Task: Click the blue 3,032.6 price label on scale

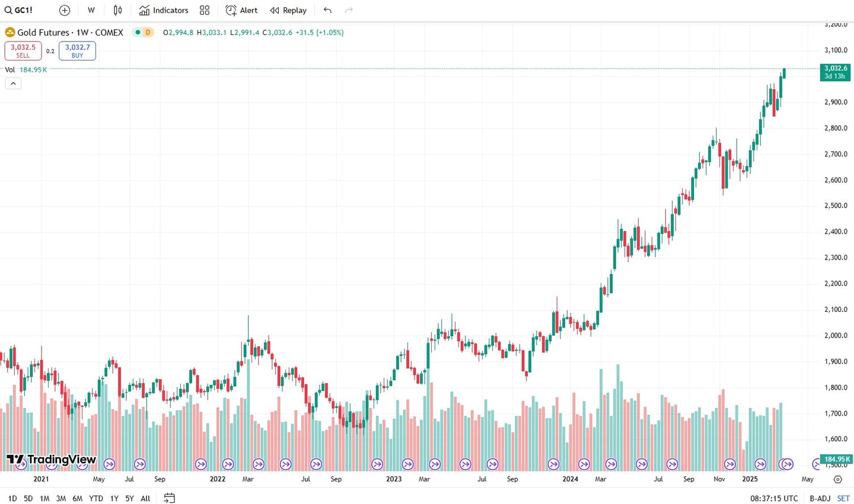Action: [834, 71]
